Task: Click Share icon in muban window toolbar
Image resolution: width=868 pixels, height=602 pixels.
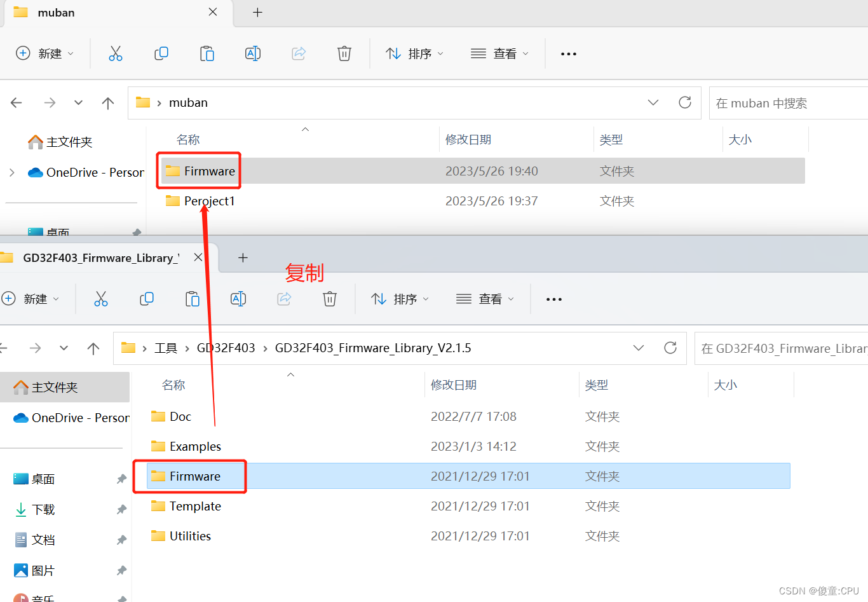Action: (x=299, y=53)
